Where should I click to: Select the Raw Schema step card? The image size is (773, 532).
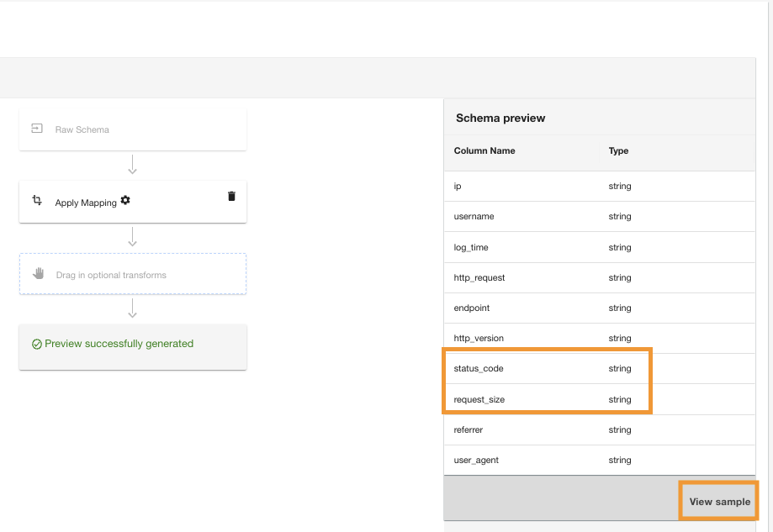tap(133, 129)
